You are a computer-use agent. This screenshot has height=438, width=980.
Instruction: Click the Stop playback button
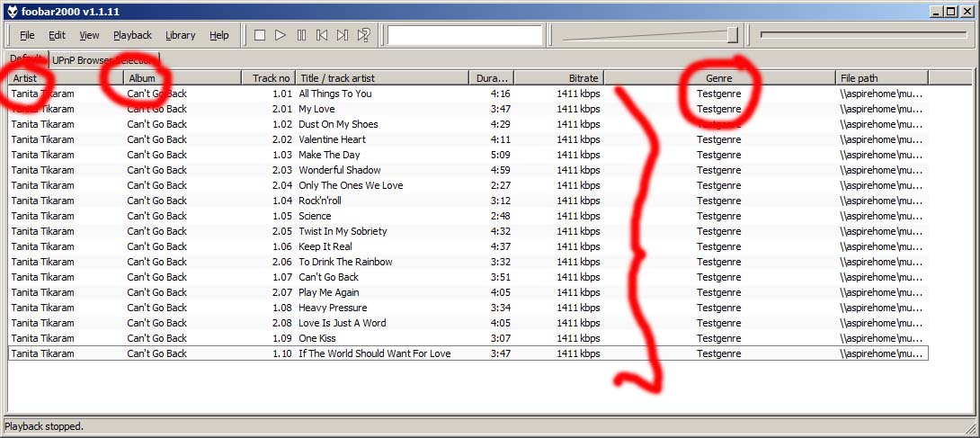point(260,35)
